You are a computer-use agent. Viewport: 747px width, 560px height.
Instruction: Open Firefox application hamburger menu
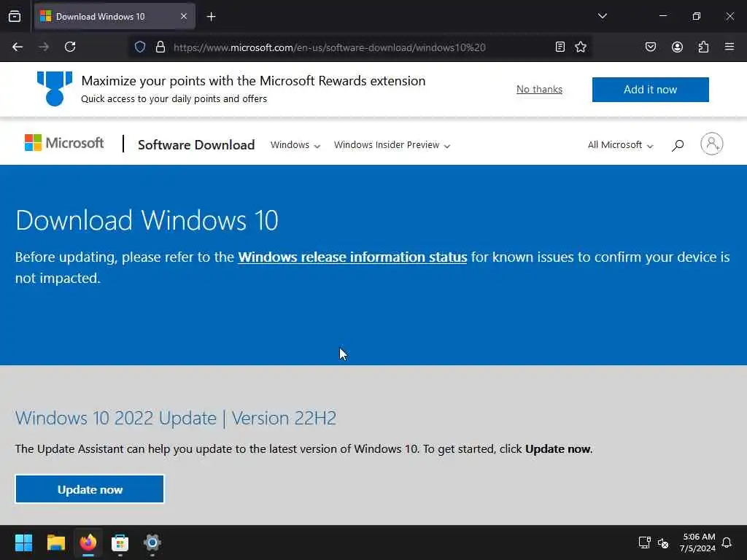coord(729,47)
